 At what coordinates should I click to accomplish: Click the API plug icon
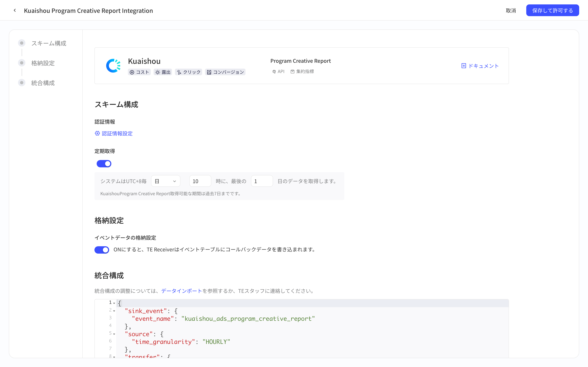pos(274,71)
